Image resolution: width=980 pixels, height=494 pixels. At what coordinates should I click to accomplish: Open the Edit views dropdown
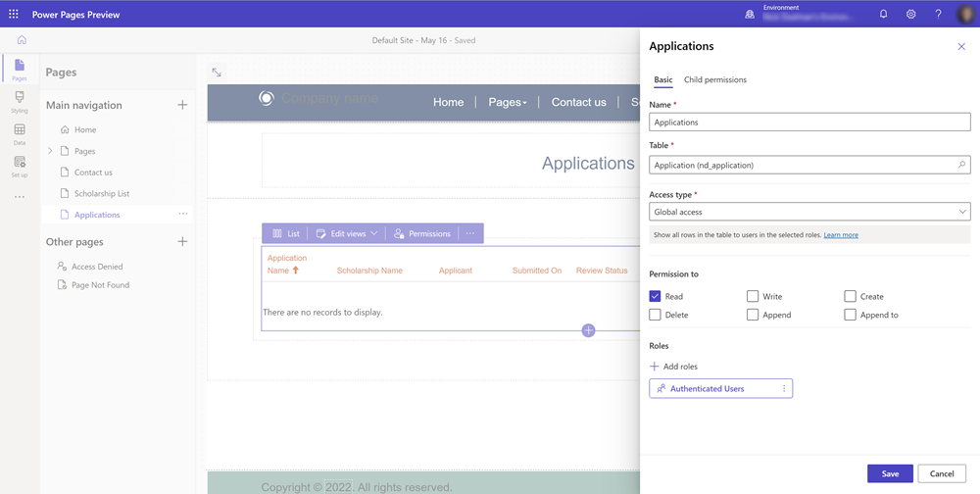click(347, 233)
